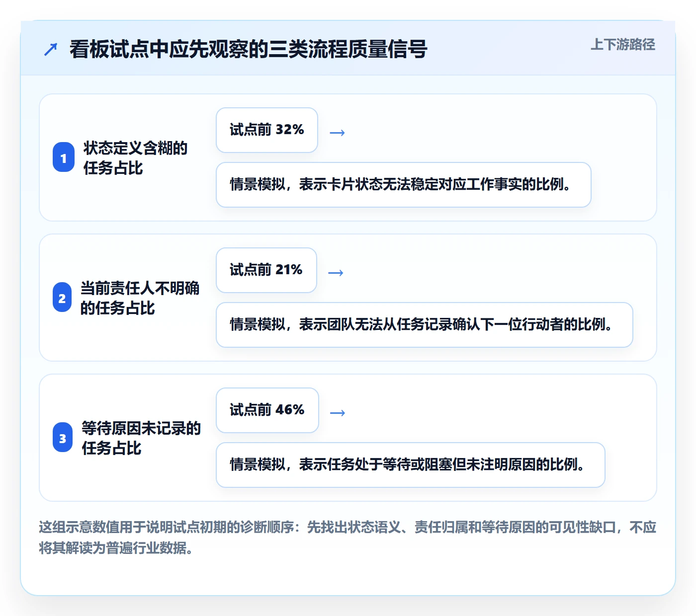Select the number 3 badge
The width and height of the screenshot is (696, 616).
coord(63,438)
